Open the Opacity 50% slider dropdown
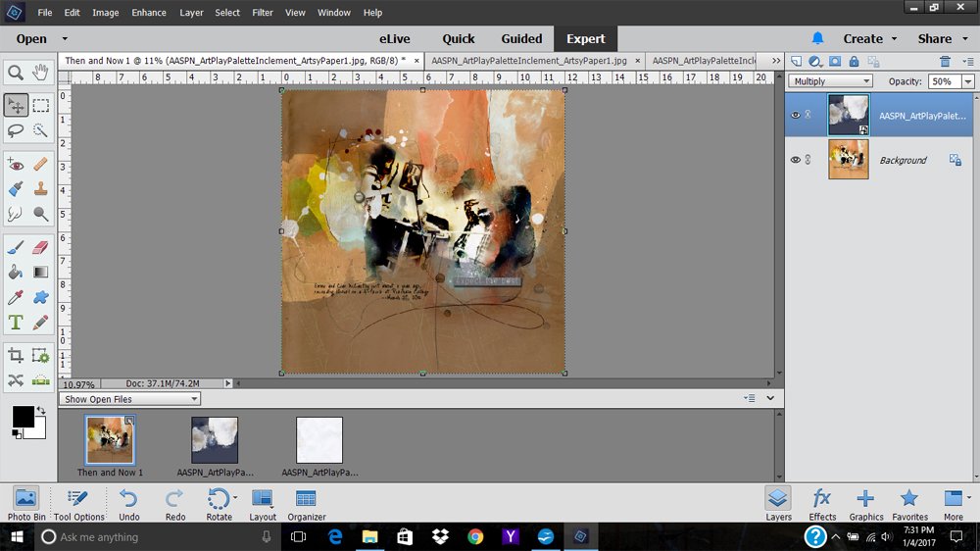The width and height of the screenshot is (980, 551). [x=968, y=81]
